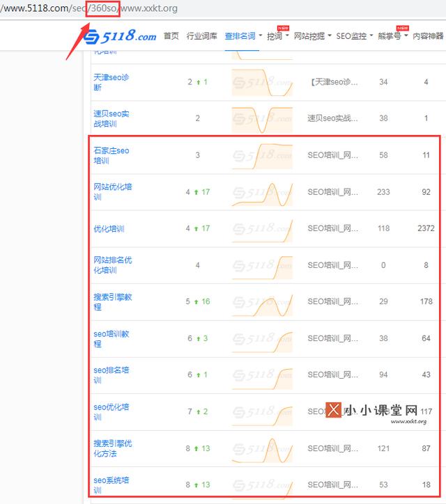Click trend chart for 网站排名优化培训

[x=262, y=267]
